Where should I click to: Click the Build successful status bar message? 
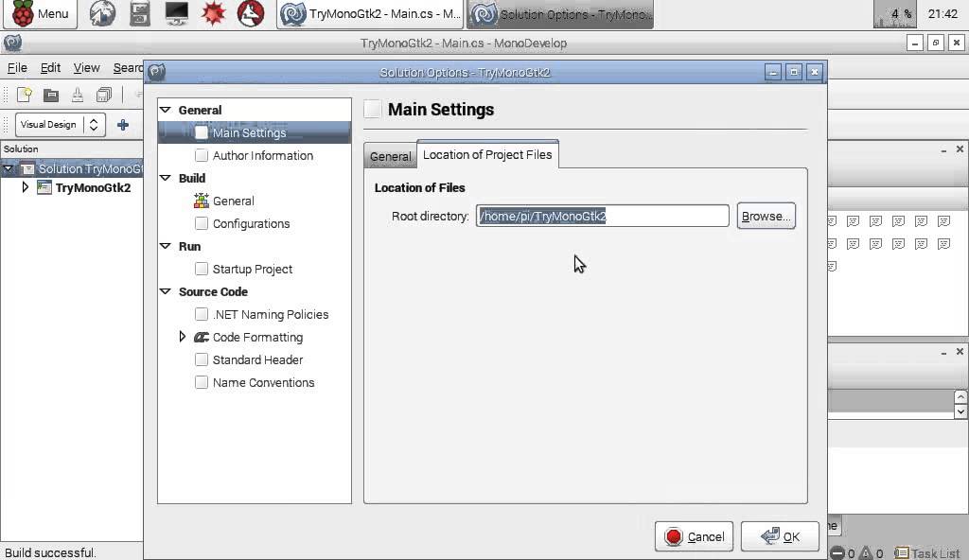point(50,552)
